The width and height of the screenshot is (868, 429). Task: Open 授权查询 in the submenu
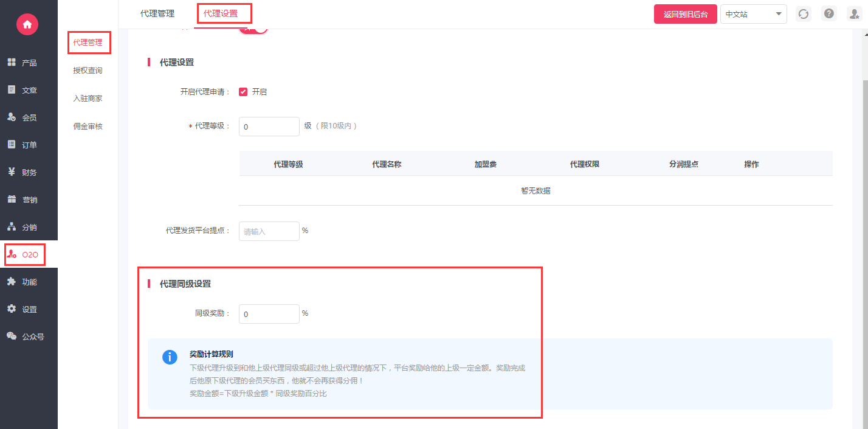pos(88,71)
